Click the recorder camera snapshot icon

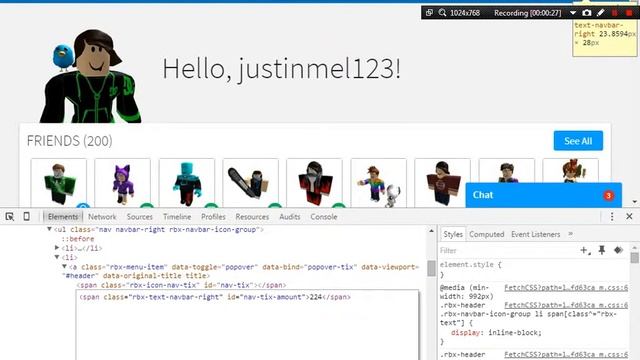tap(587, 13)
